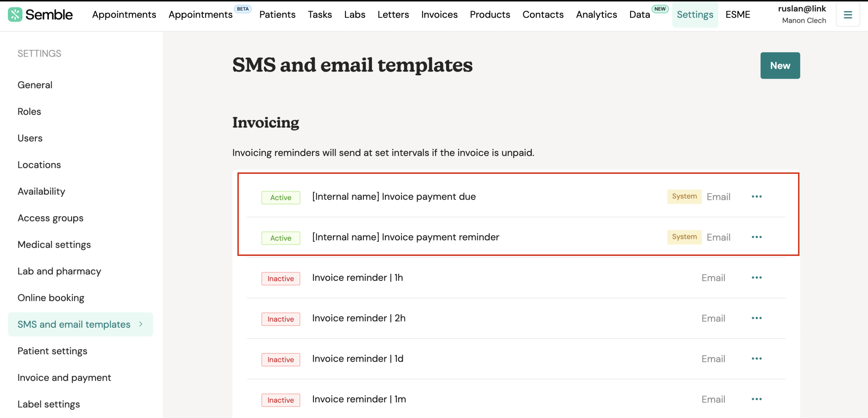Select the System tag on Invoice payment reminder
The width and height of the screenshot is (868, 418).
(684, 237)
